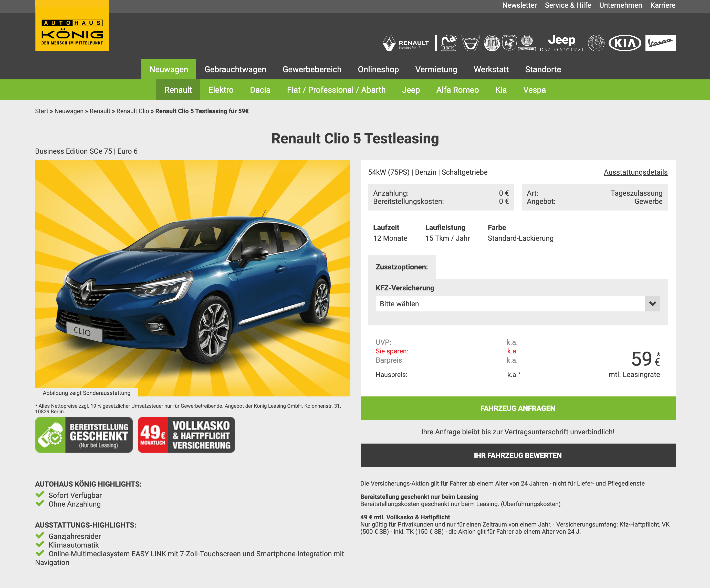Go to Start in breadcrumb
Viewport: 710px width, 588px height.
click(x=41, y=111)
